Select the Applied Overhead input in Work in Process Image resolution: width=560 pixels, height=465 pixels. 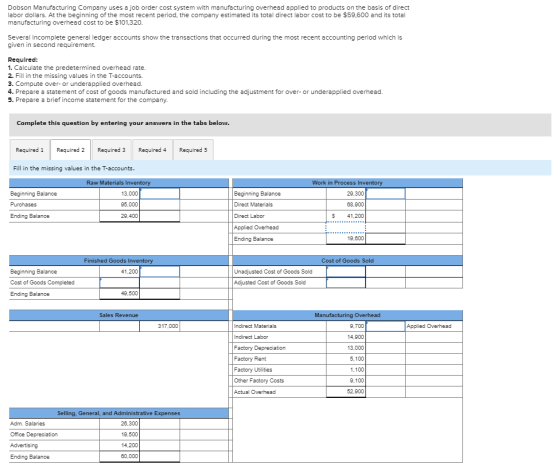(x=345, y=228)
